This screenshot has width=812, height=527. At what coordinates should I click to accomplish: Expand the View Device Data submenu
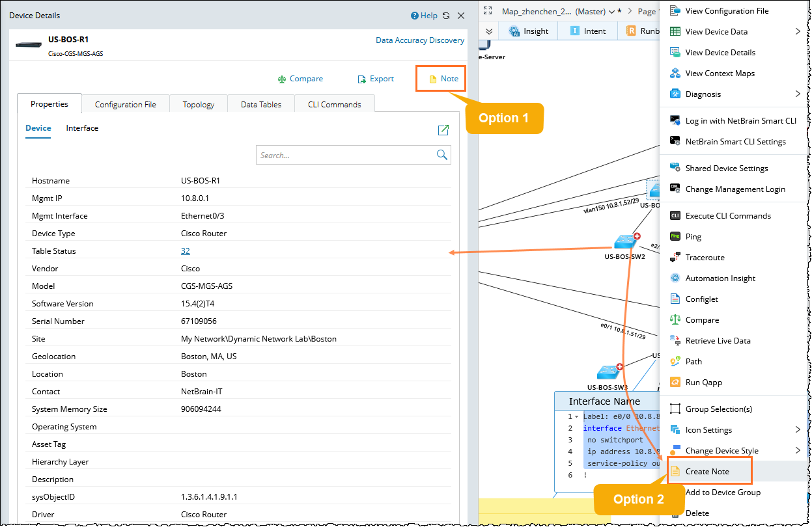(x=798, y=31)
